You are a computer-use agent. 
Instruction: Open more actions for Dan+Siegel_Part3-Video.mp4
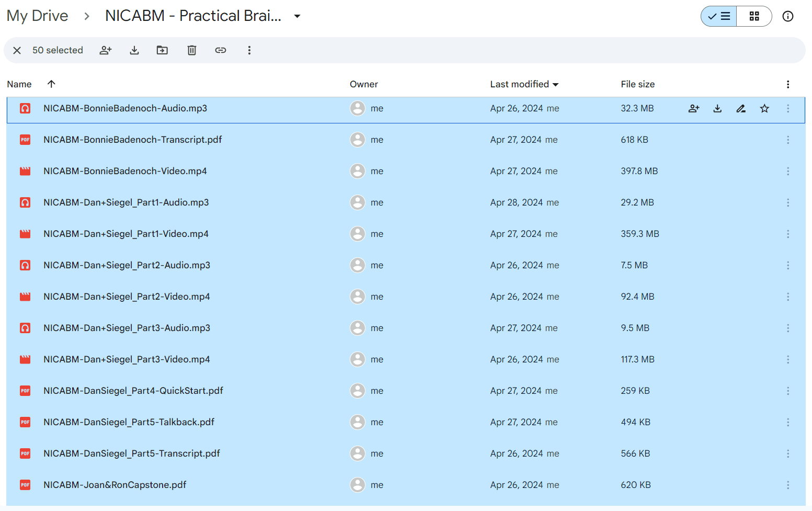(788, 359)
